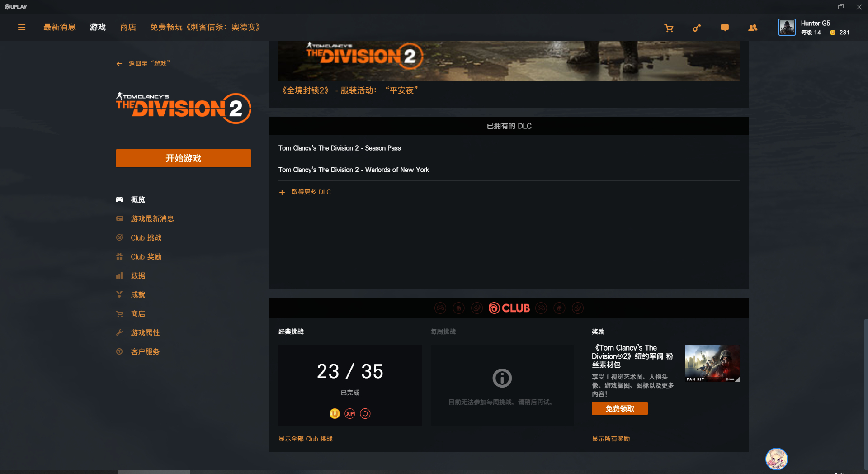Click The Division 2 sidebar logo
Screen dimensions: 868x474
point(184,108)
